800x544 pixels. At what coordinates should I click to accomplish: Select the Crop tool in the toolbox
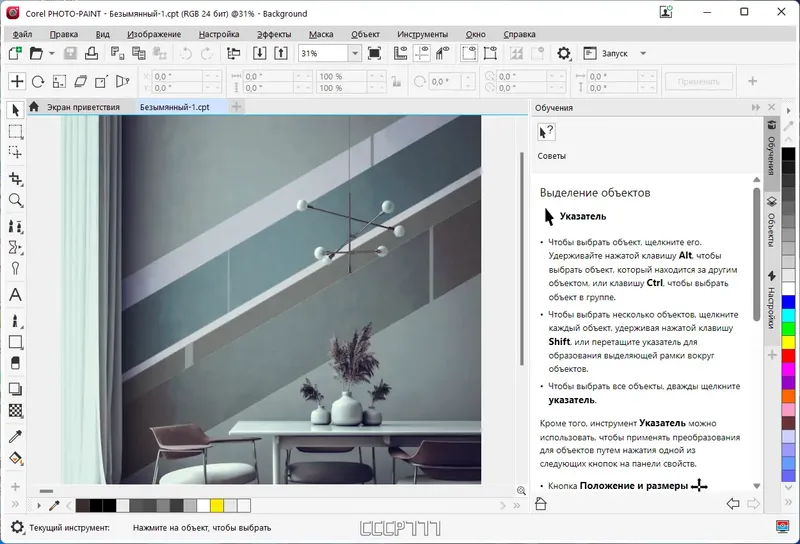click(15, 178)
